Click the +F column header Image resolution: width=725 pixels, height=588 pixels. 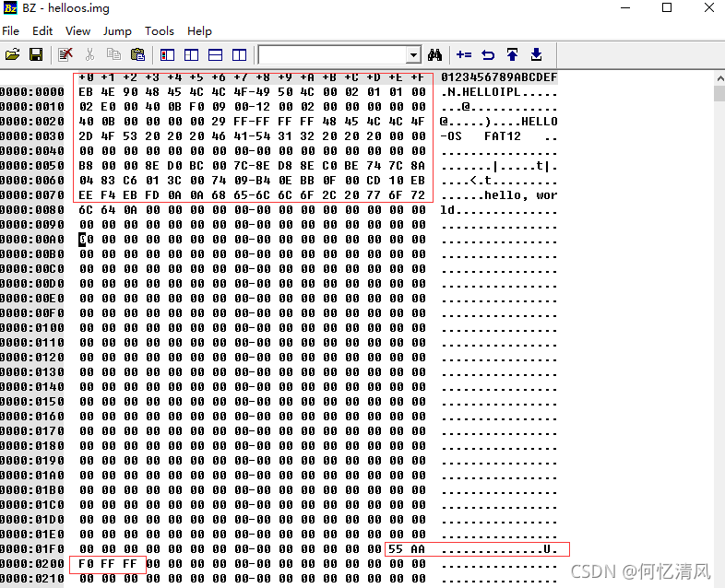(x=418, y=77)
